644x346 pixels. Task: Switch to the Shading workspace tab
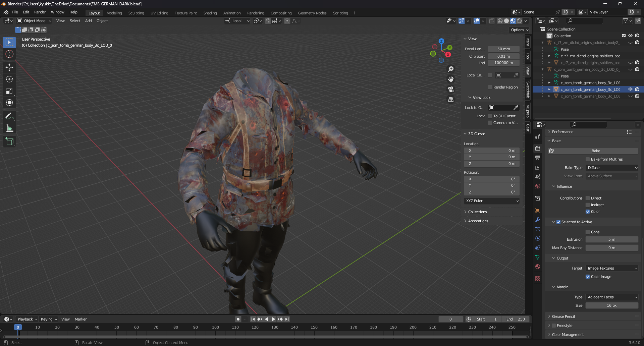(210, 13)
